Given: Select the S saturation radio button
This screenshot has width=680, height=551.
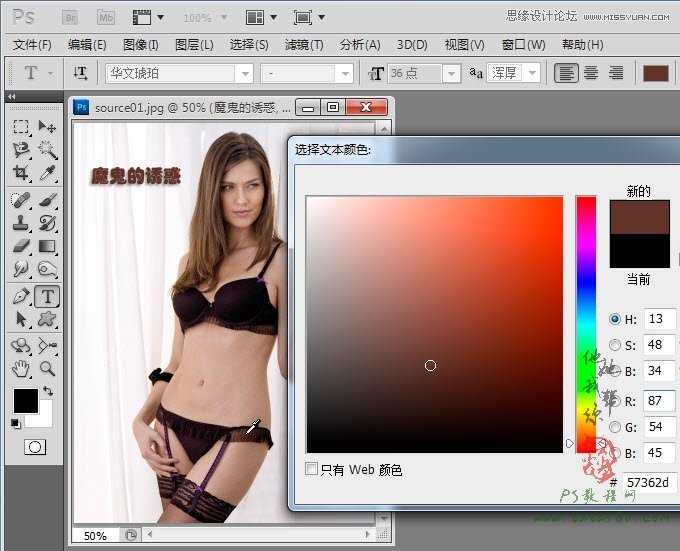Looking at the screenshot, I should [x=615, y=345].
